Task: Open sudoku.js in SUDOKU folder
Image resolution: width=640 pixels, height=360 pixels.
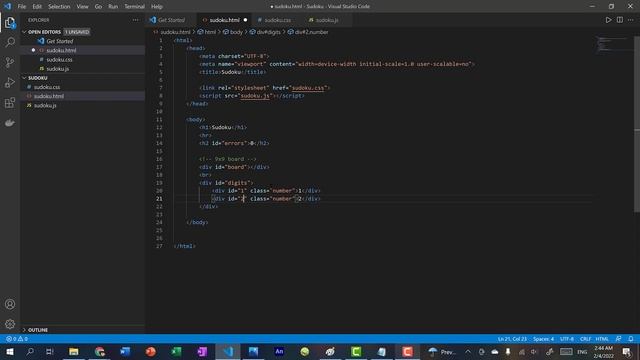Action: pos(45,105)
